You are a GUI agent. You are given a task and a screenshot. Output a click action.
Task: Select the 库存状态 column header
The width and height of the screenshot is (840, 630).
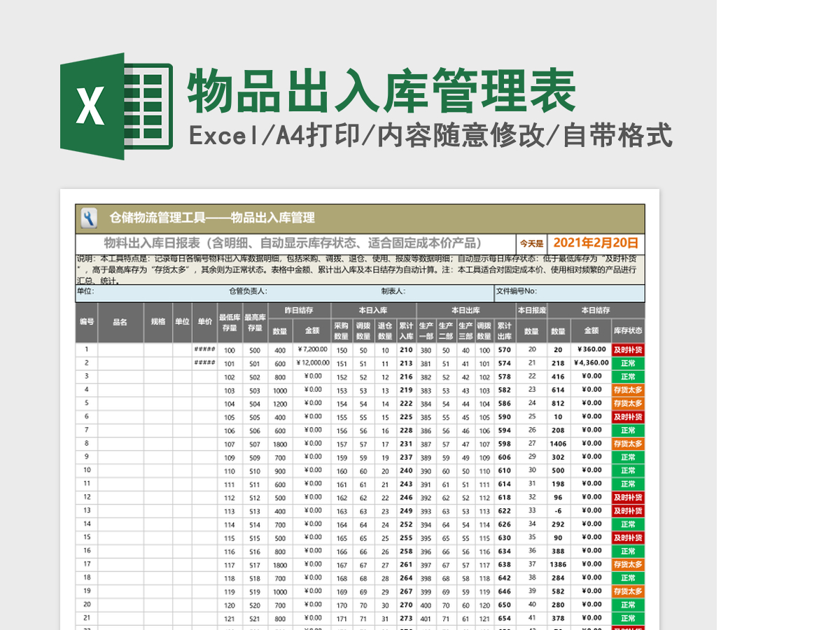628,330
